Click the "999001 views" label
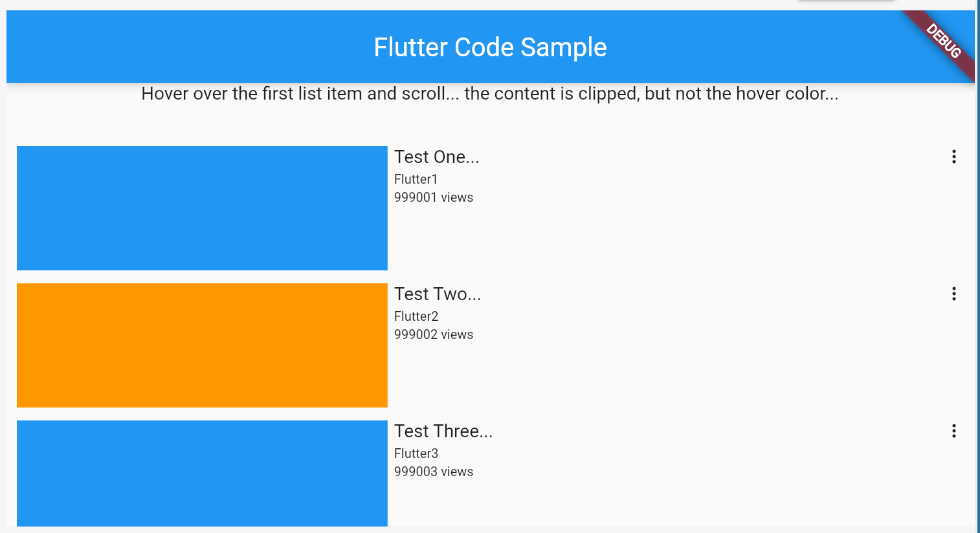The width and height of the screenshot is (980, 533). pos(433,197)
